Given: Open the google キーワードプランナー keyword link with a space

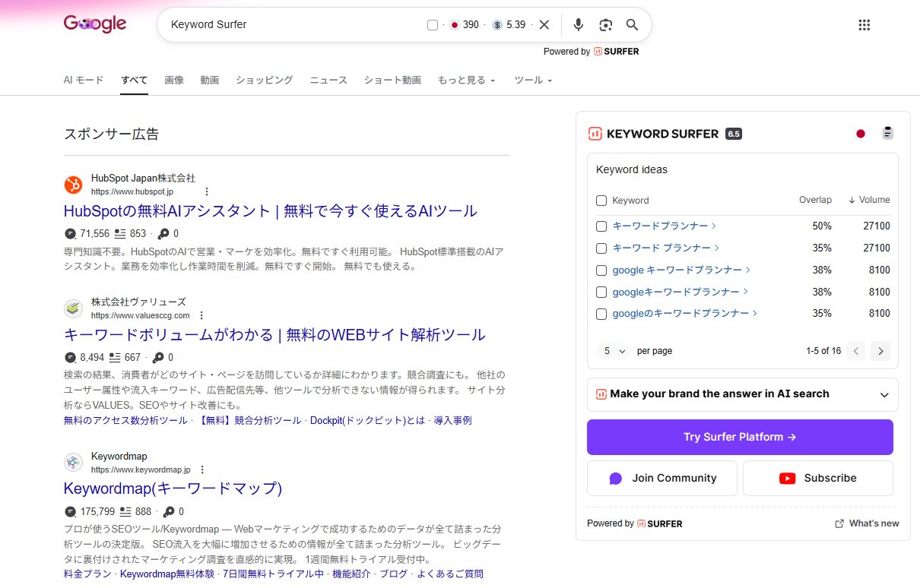Looking at the screenshot, I should pyautogui.click(x=677, y=270).
